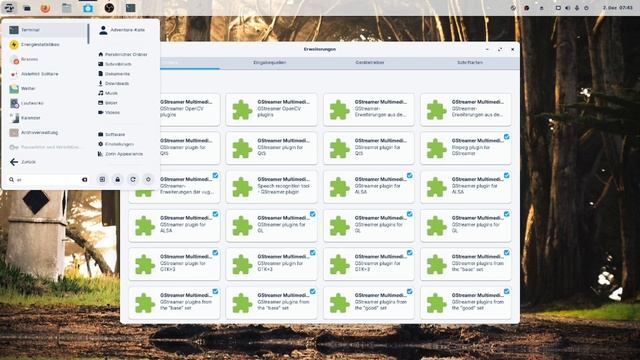This screenshot has width=640, height=360.
Task: Click the menu search field
Action: (47, 180)
